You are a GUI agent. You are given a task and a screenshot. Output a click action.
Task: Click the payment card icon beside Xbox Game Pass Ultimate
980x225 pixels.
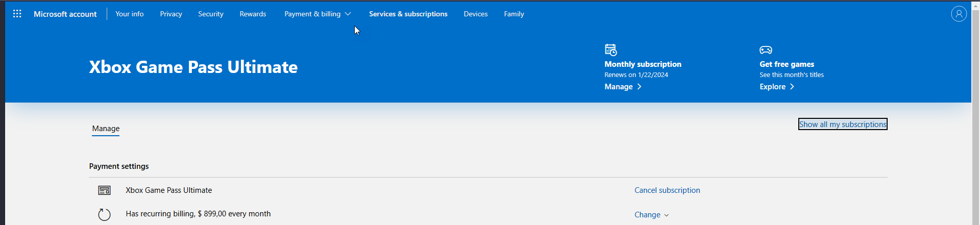tap(104, 190)
